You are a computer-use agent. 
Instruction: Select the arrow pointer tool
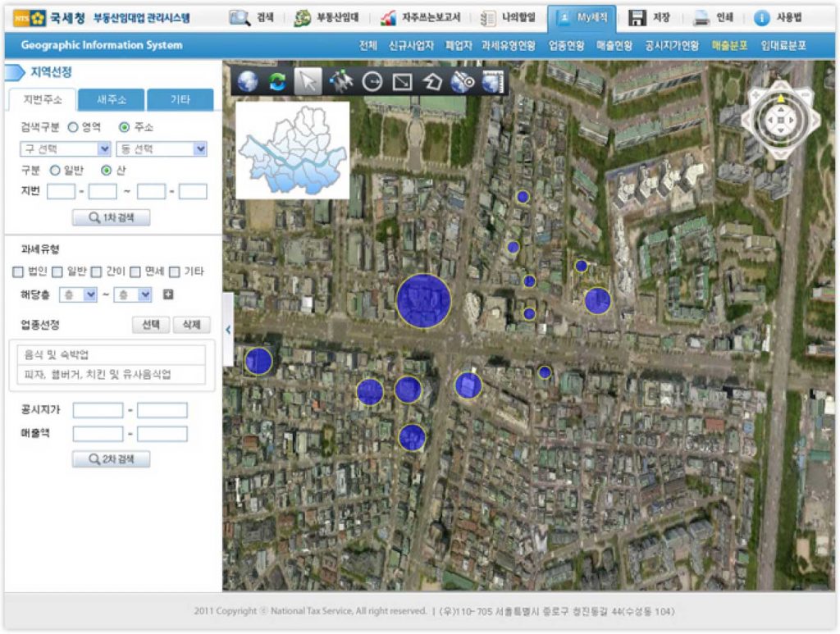[x=308, y=81]
